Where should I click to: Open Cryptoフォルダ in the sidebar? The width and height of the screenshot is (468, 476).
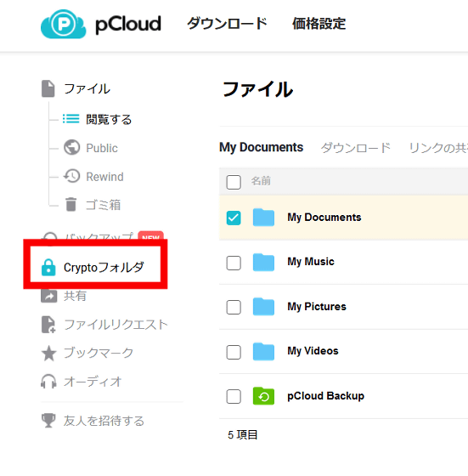coord(104,267)
